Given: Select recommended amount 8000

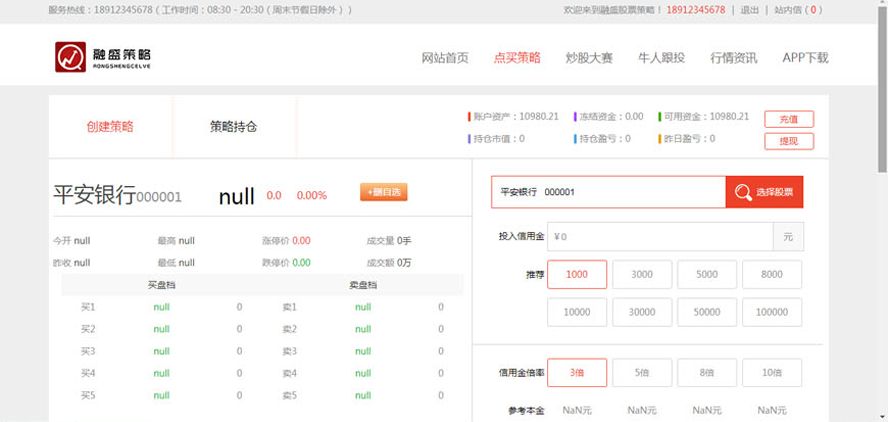Looking at the screenshot, I should (772, 275).
